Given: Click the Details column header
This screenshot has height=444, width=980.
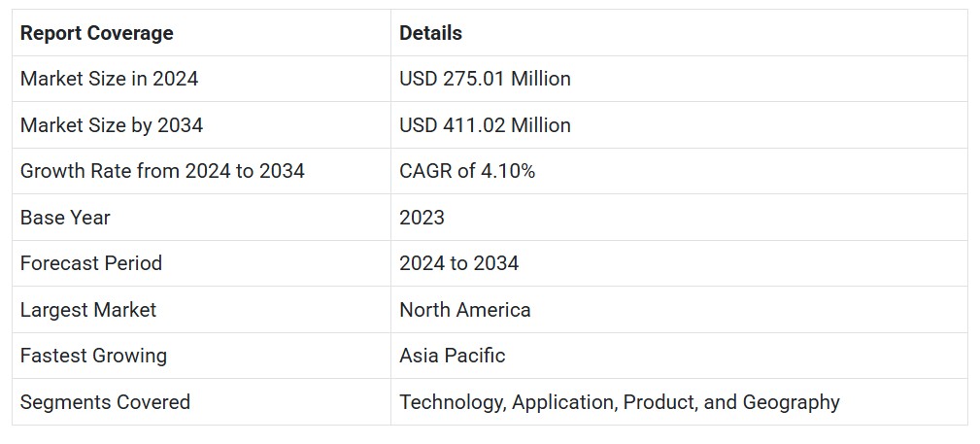Looking at the screenshot, I should 430,33.
